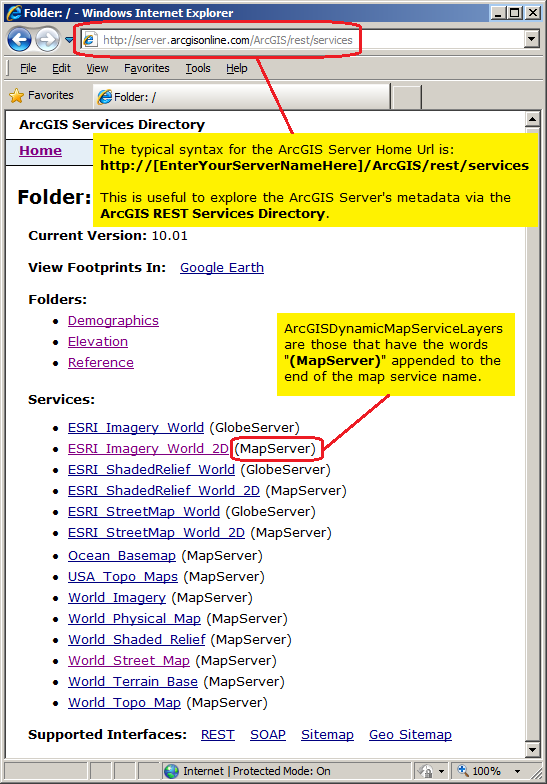This screenshot has width=547, height=784.
Task: Click the SOAP interface link
Action: (268, 734)
